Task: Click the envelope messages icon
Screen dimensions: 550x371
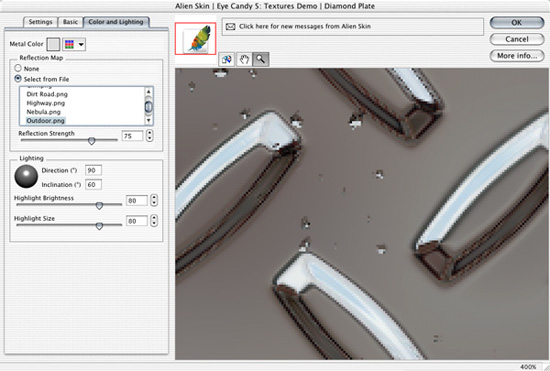Action: 230,27
